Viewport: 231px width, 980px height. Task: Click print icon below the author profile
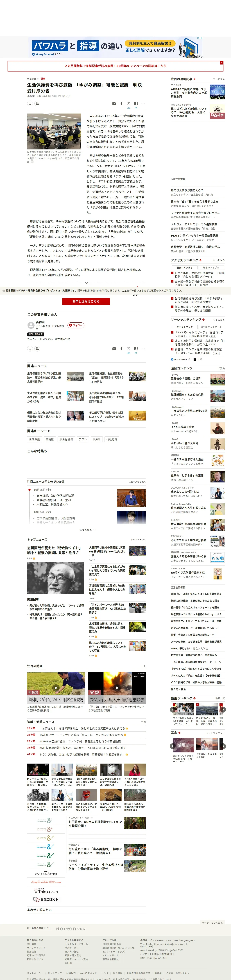[37, 348]
